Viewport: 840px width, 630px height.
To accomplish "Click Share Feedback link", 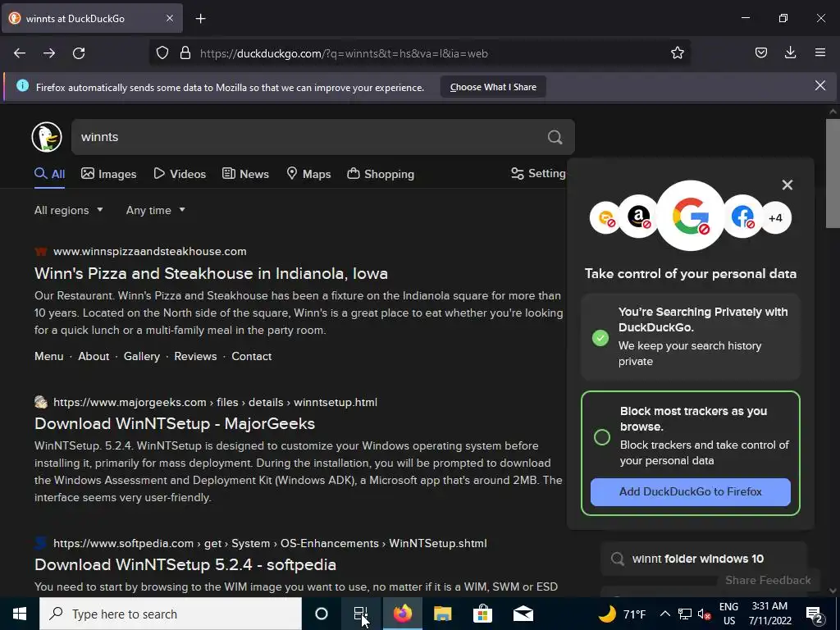I will tap(768, 580).
